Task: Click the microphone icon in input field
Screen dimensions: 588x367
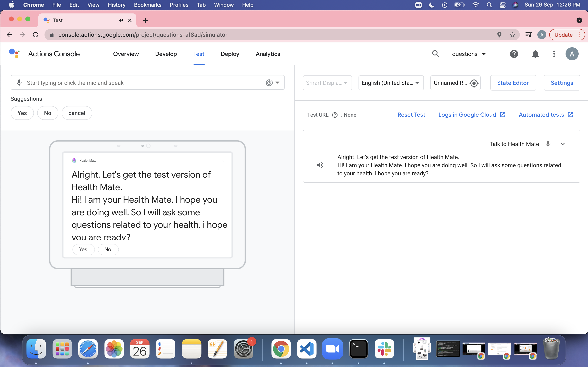Action: tap(19, 83)
